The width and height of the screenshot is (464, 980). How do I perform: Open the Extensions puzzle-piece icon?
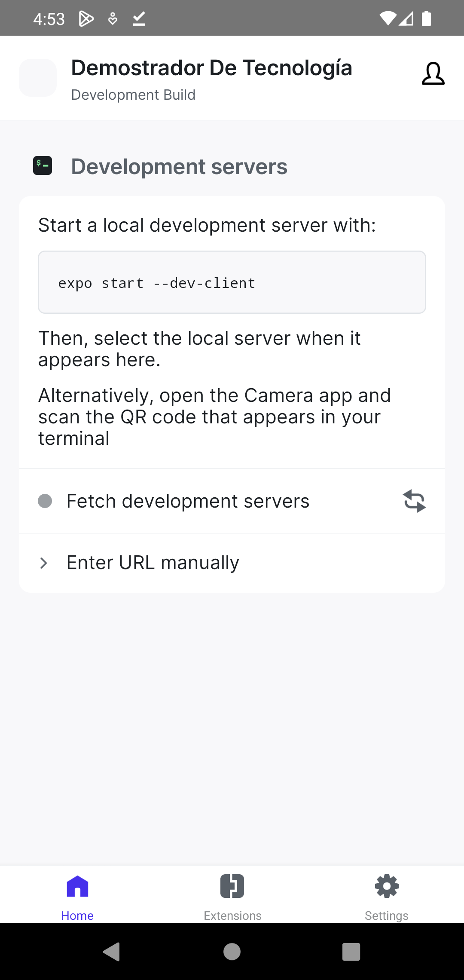coord(232,885)
